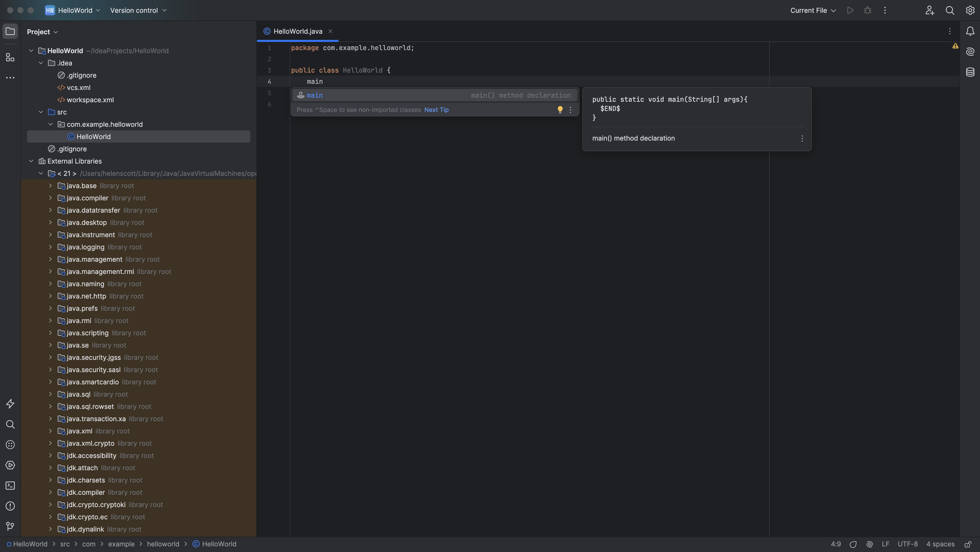Viewport: 980px width, 552px height.
Task: Open the Problems tool window icon
Action: pyautogui.click(x=10, y=506)
